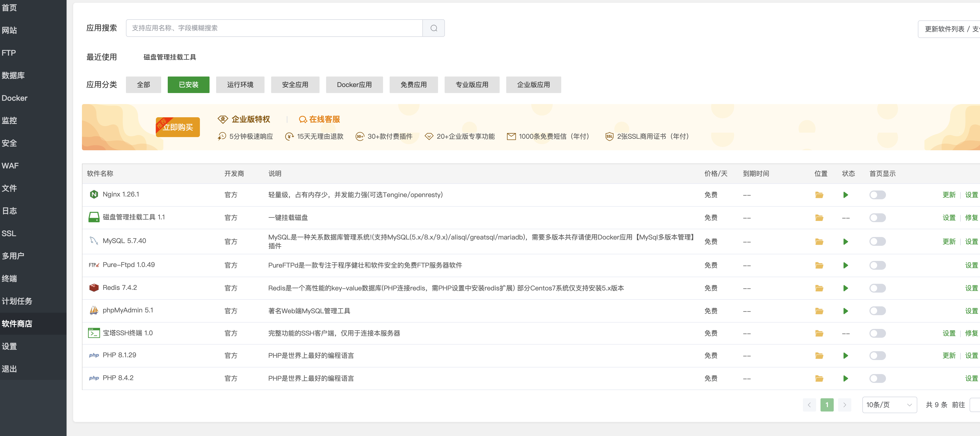Viewport: 980px width, 436px height.
Task: Click 更新 link for Nginx
Action: 949,195
